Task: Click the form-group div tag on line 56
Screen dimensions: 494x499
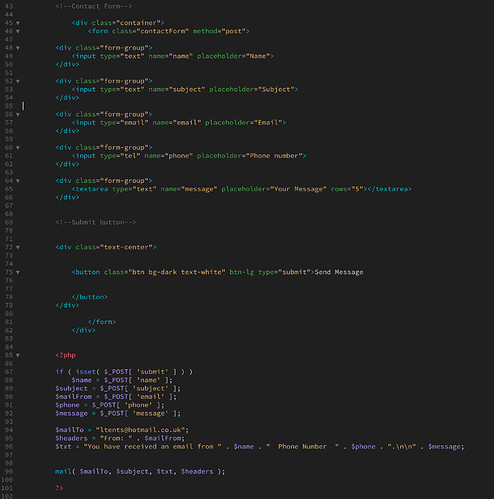Action: pos(104,114)
